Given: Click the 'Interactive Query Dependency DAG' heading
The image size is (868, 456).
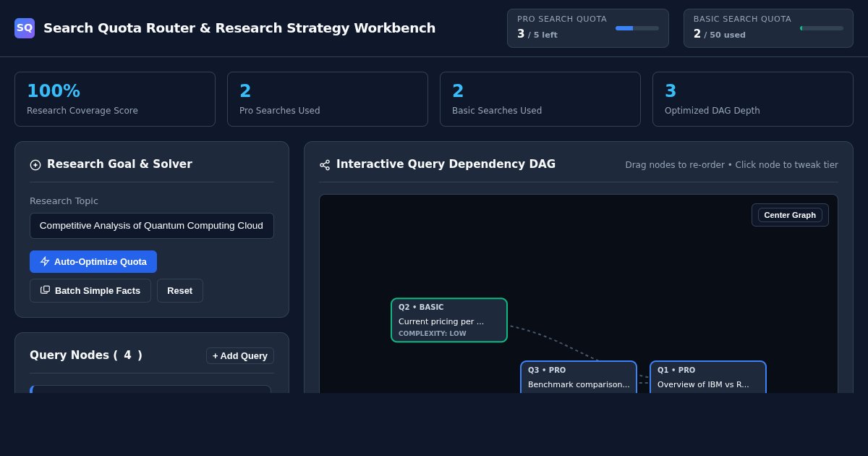Looking at the screenshot, I should click(446, 164).
